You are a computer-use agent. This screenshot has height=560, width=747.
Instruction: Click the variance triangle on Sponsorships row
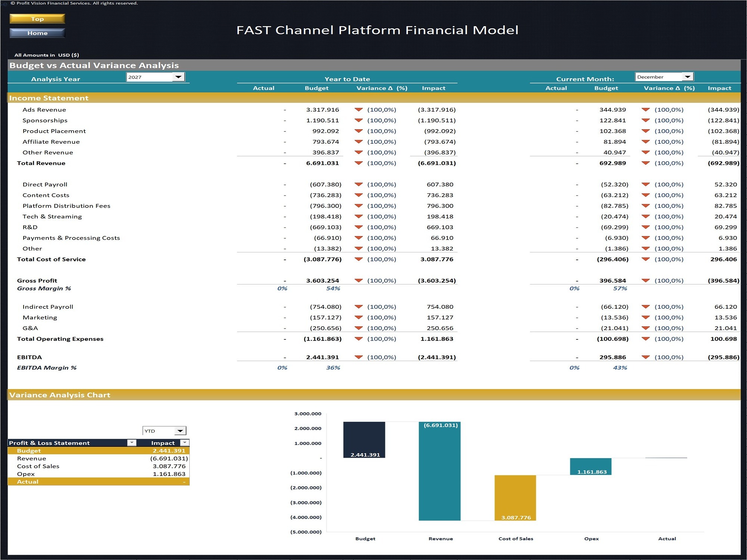point(359,120)
